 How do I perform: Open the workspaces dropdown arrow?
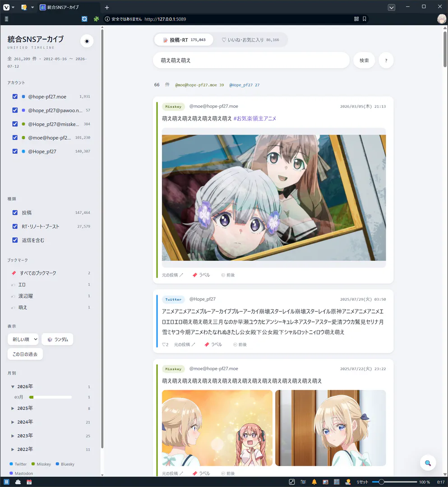32,7
